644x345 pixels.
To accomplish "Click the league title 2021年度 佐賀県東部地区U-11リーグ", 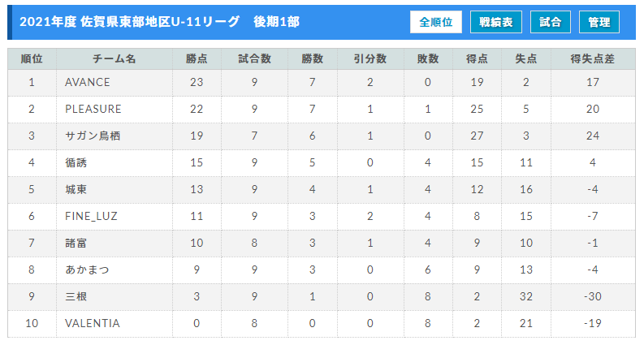I will click(129, 22).
